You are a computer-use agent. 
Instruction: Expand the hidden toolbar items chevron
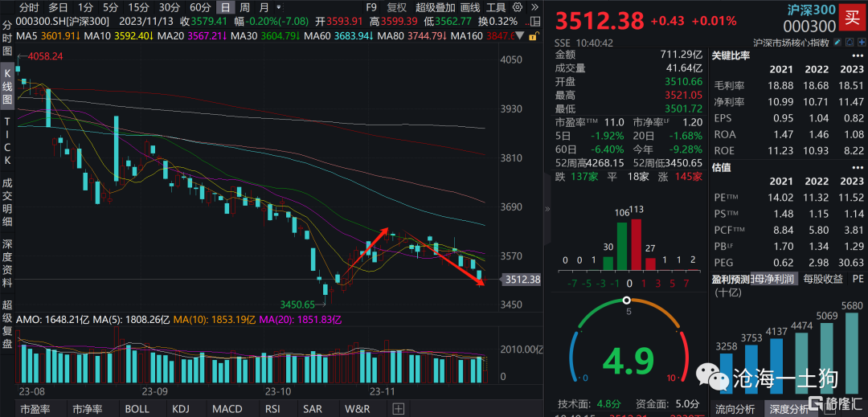pyautogui.click(x=534, y=8)
